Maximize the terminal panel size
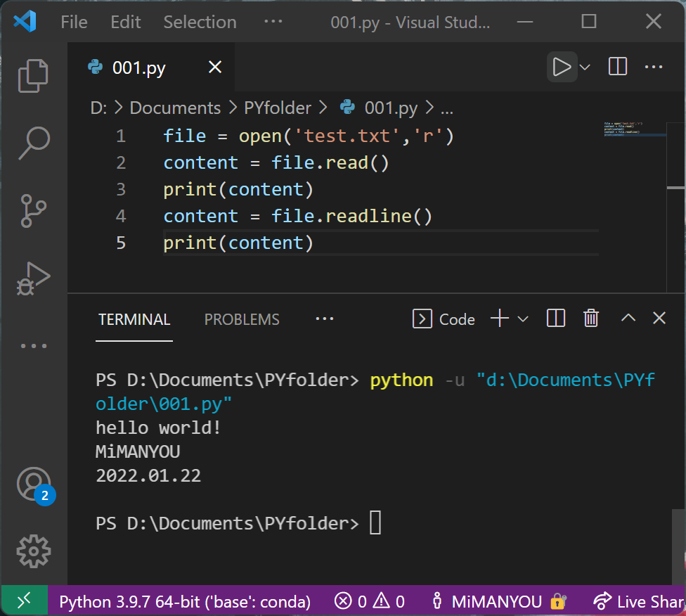This screenshot has width=686, height=616. pos(628,319)
